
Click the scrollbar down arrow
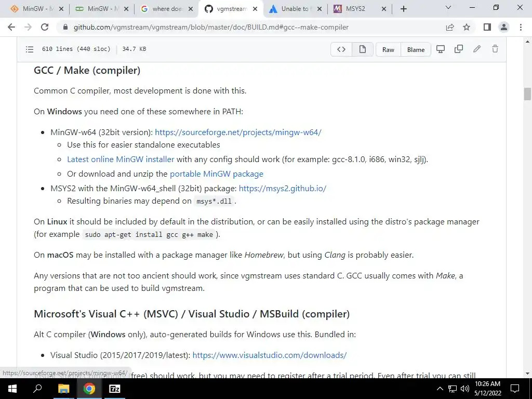point(527,374)
